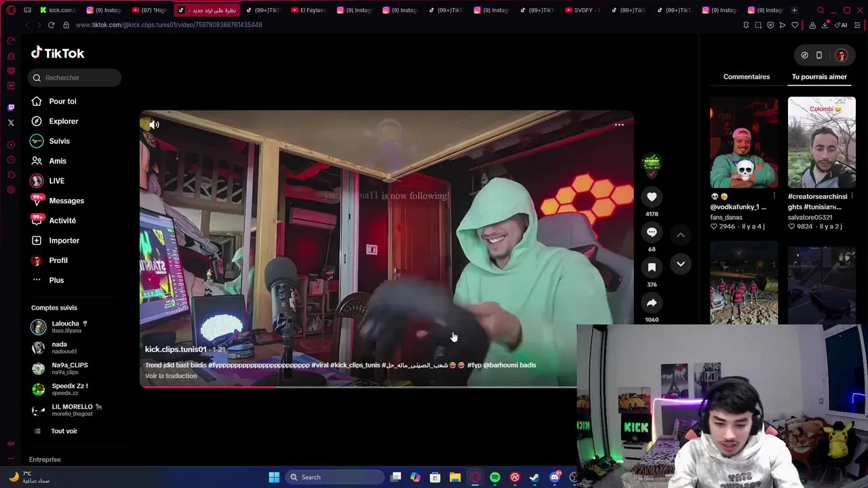
Task: Open Profil page
Action: click(x=49, y=260)
